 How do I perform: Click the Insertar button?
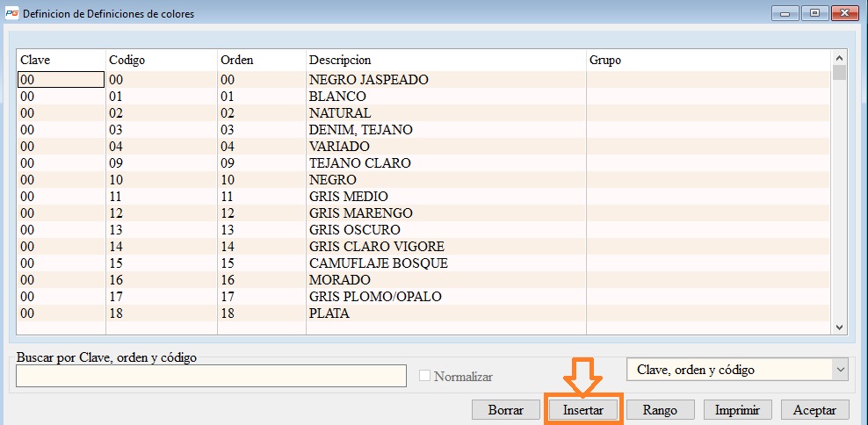582,410
